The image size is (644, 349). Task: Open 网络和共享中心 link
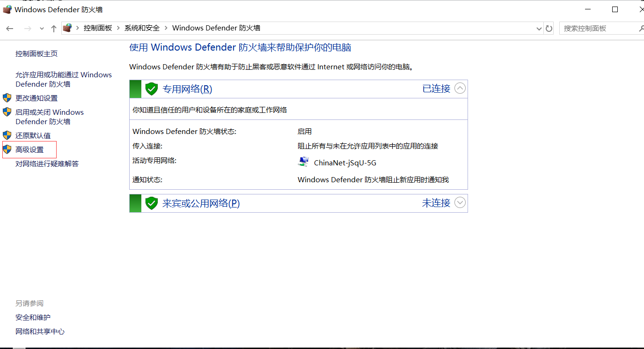tap(40, 332)
